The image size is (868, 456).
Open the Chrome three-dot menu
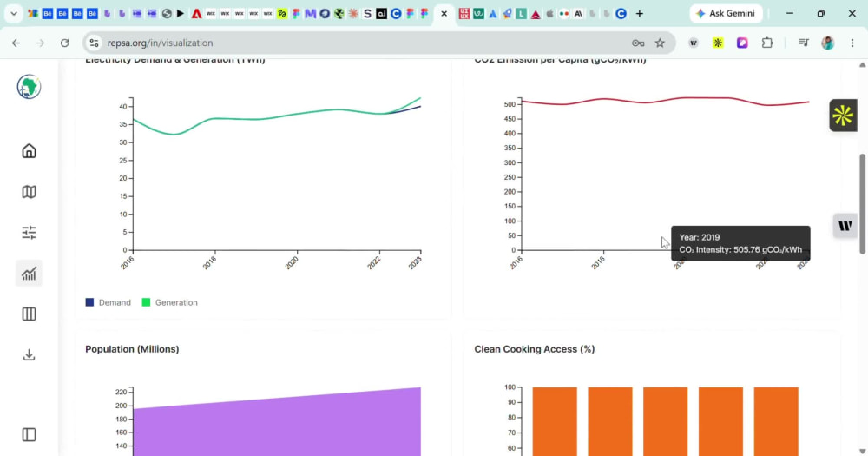pyautogui.click(x=852, y=43)
